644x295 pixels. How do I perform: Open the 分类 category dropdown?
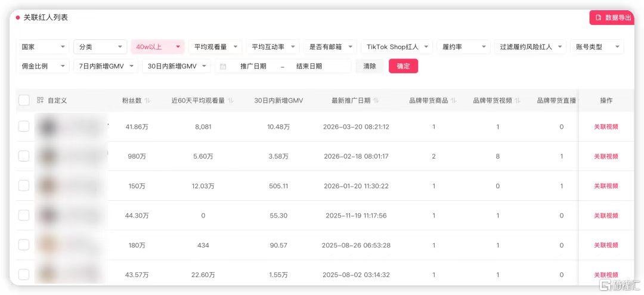pyautogui.click(x=100, y=46)
